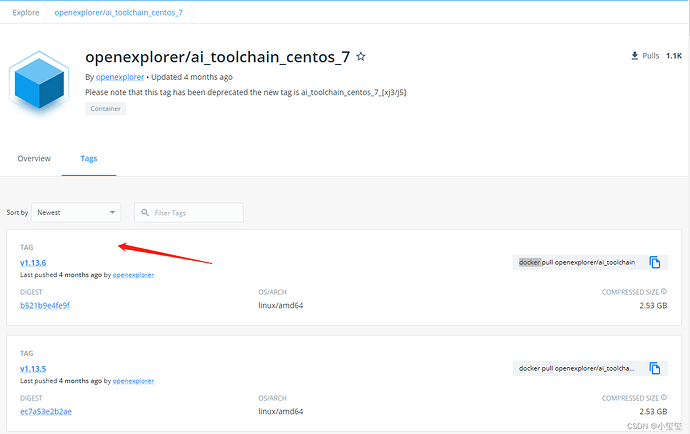Switch to the Overview tab

pyautogui.click(x=34, y=158)
